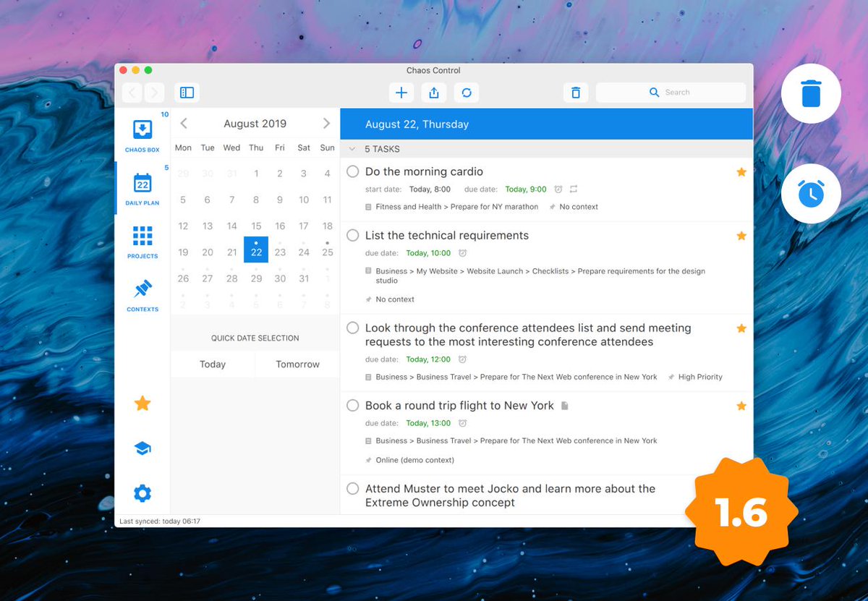This screenshot has width=868, height=601.
Task: Open the Chaos Box section
Action: pos(142,135)
